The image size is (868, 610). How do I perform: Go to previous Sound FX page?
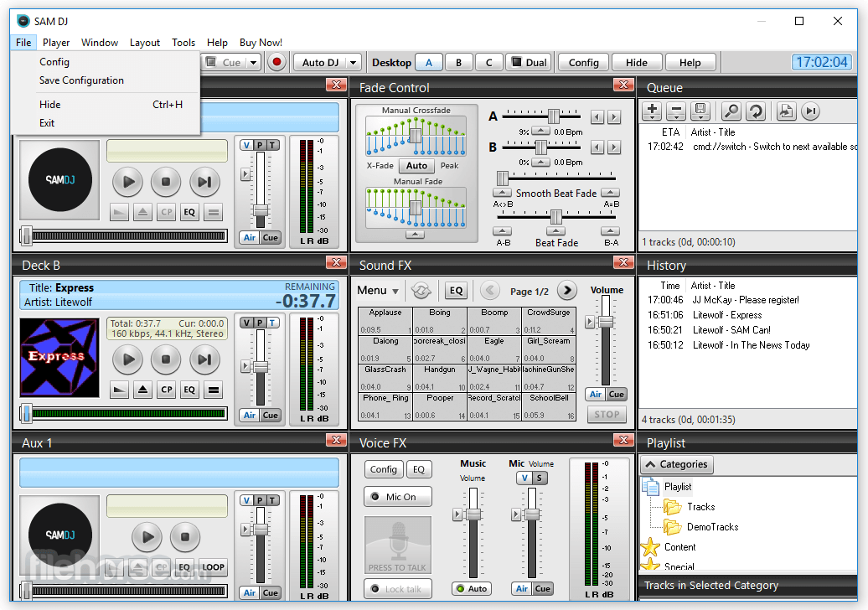[x=490, y=290]
